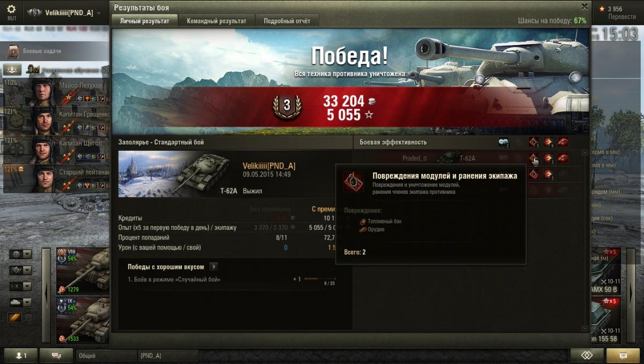
Task: Click the contacts button showing 1
Action: pos(21,355)
